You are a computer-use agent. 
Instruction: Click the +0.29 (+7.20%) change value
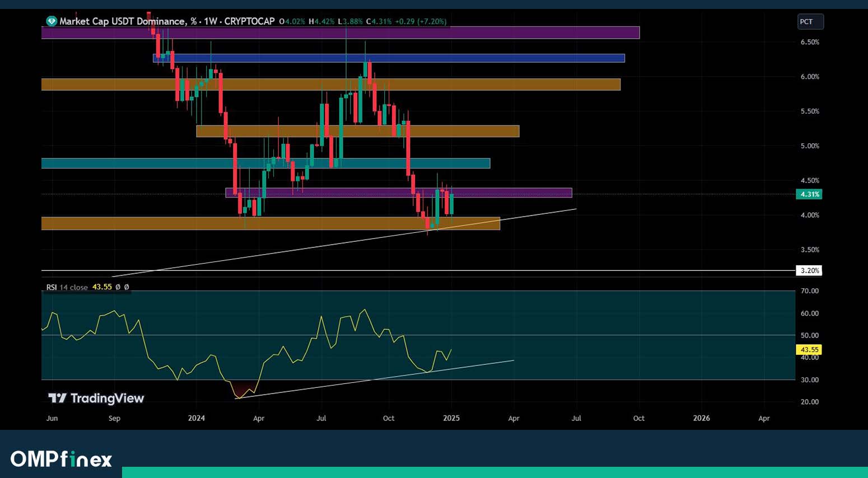[x=421, y=22]
